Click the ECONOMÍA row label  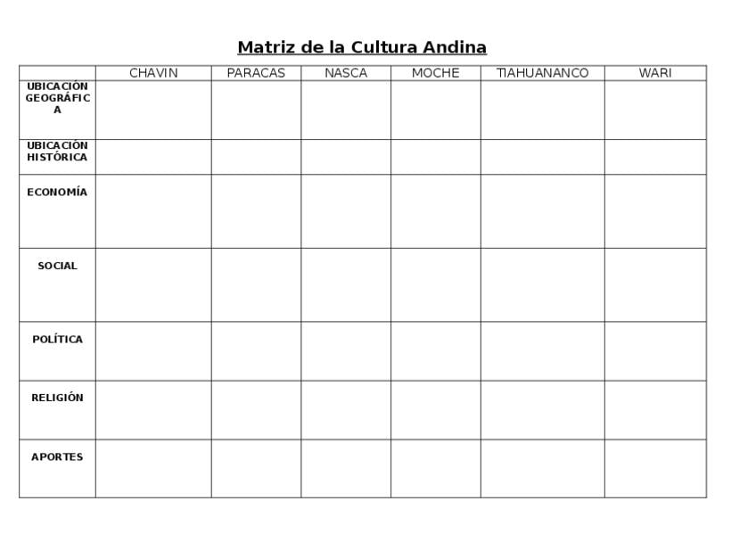point(57,193)
